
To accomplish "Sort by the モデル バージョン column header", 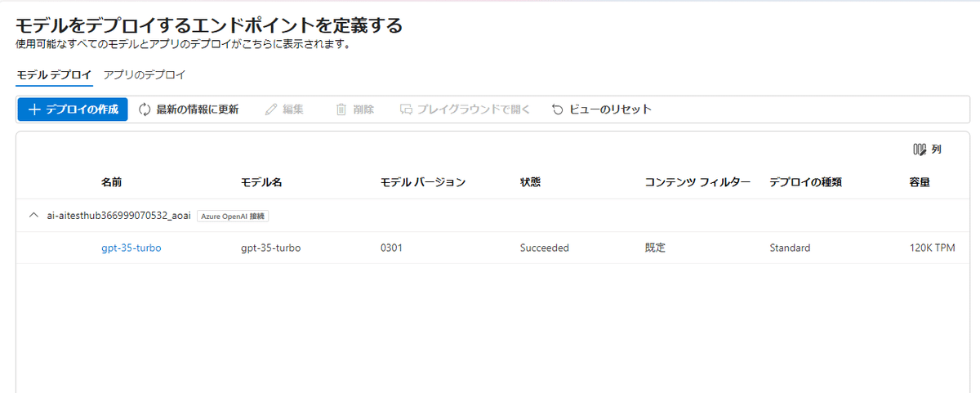I will point(423,182).
